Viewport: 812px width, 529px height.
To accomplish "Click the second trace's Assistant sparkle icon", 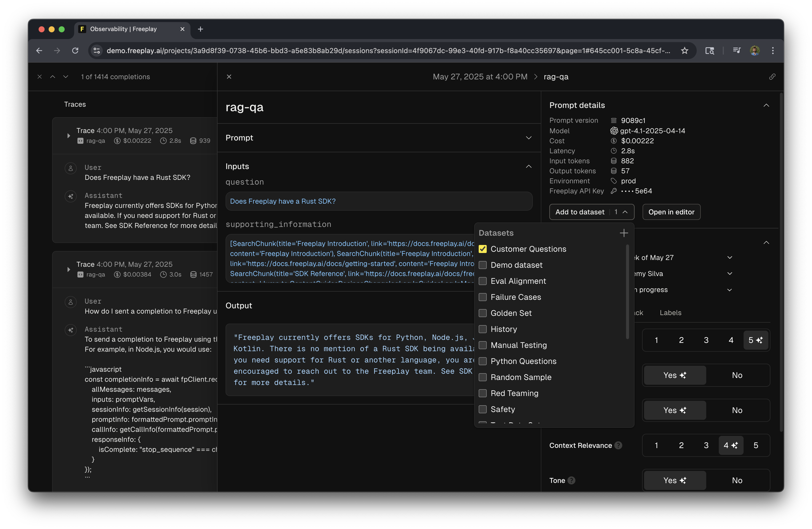I will 71,330.
